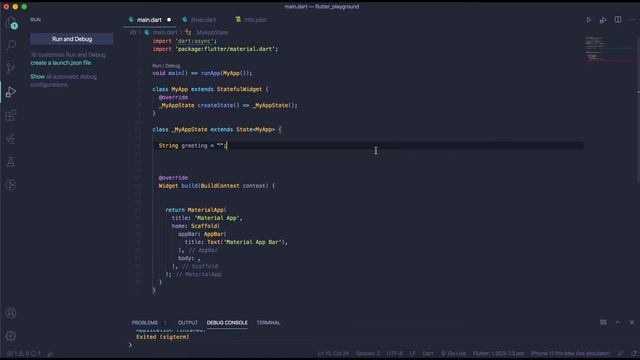This screenshot has height=360, width=640.
Task: Click the circular play icon in activity bar
Action: click(11, 185)
